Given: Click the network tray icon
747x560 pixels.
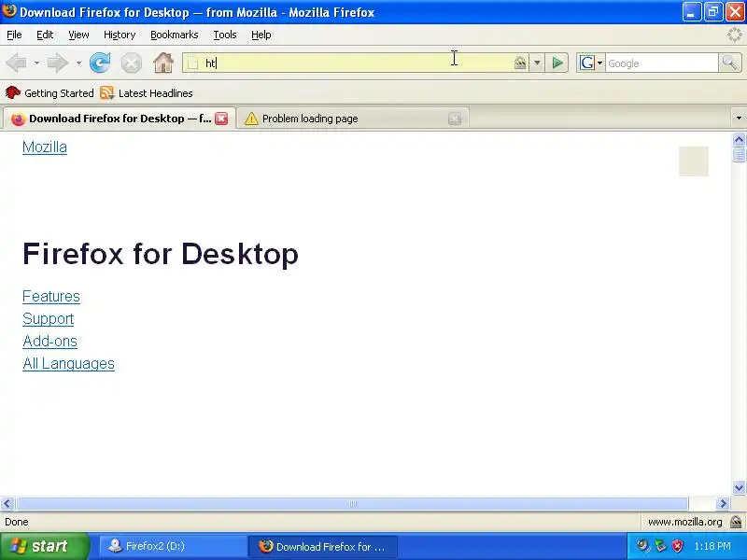Looking at the screenshot, I should (x=660, y=546).
